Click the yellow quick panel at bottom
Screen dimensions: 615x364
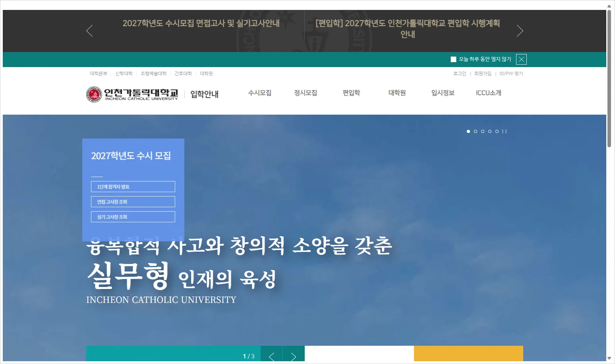[468, 354]
